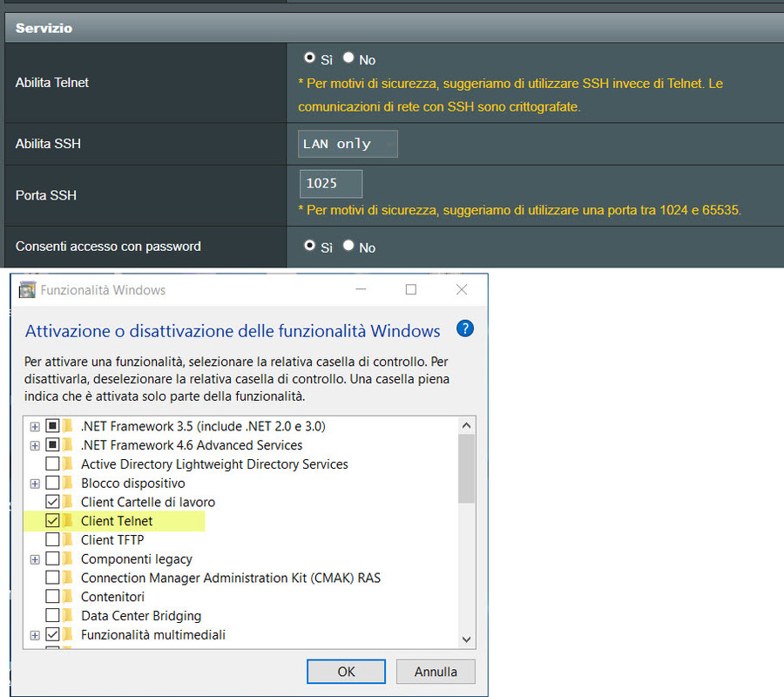Enable Componenti legacy checkbox
The image size is (784, 697).
(x=52, y=558)
